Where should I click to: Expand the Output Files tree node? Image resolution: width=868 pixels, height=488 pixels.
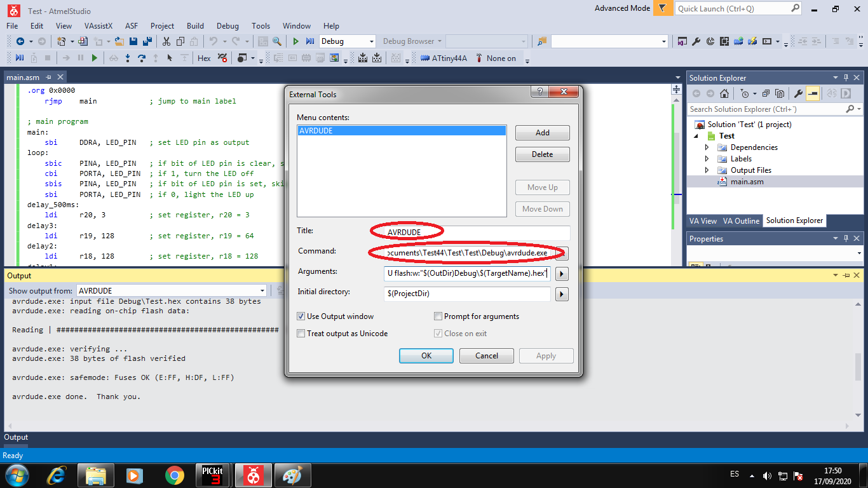[707, 170]
